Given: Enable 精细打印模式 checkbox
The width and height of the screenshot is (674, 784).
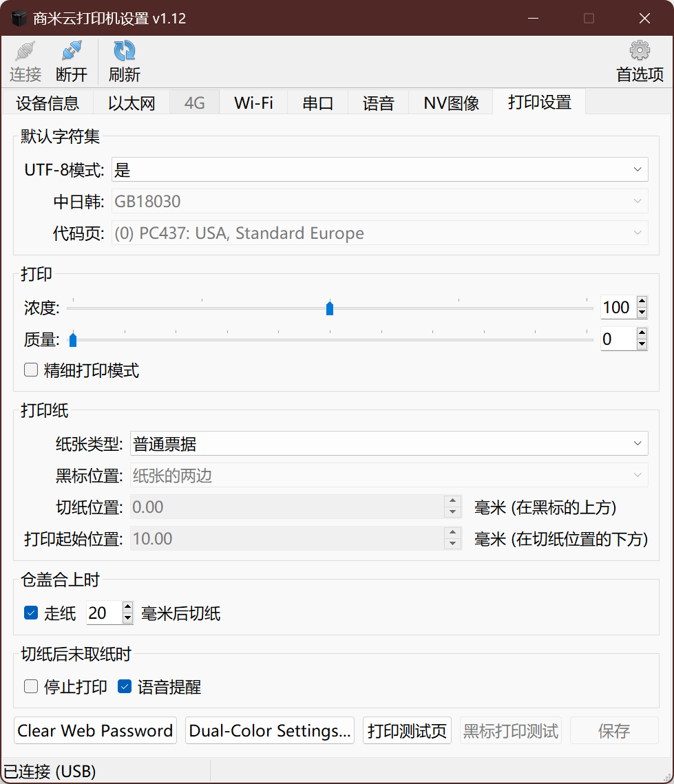Looking at the screenshot, I should (31, 370).
